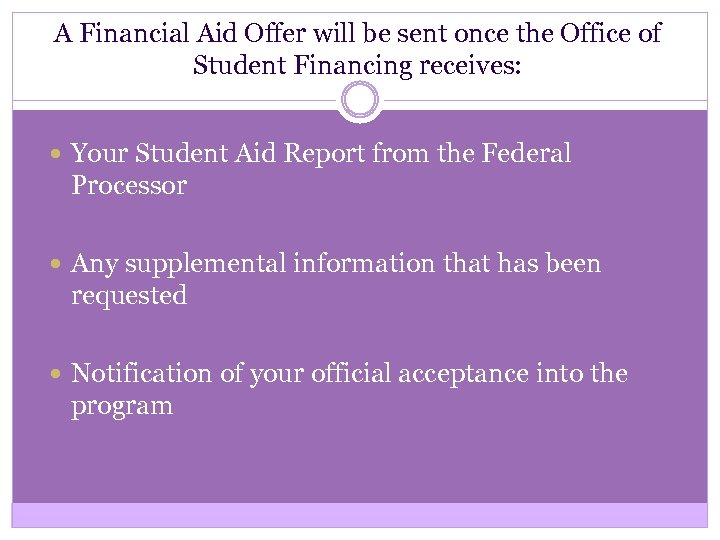
Task: Select the word 'Processor'
Action: tap(129, 186)
